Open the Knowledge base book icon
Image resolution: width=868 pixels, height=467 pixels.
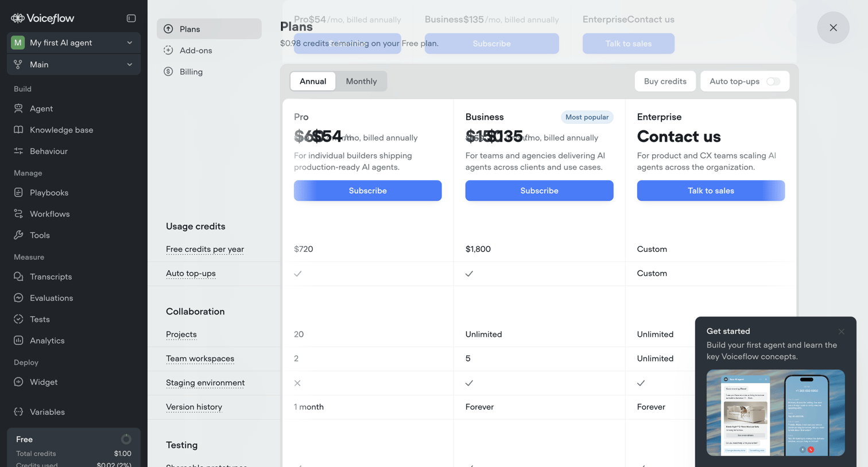click(18, 130)
